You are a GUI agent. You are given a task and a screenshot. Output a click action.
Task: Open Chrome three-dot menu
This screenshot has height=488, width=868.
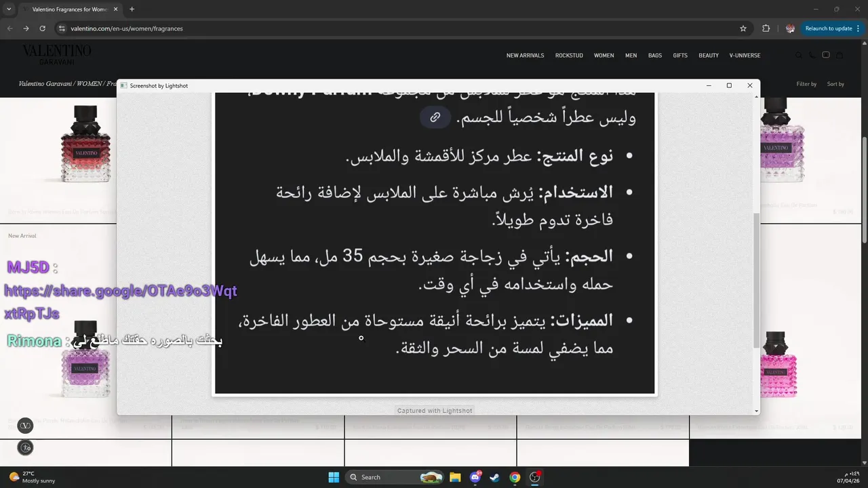tap(859, 28)
